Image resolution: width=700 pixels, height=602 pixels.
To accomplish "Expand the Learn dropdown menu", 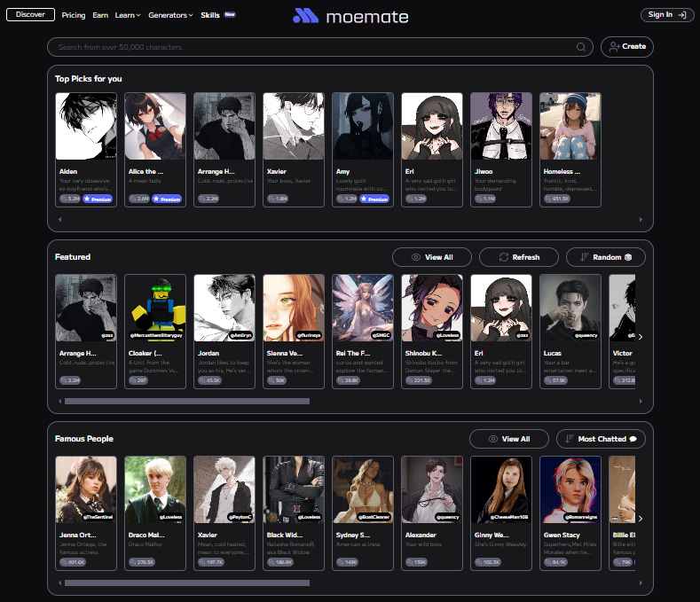I will [128, 15].
